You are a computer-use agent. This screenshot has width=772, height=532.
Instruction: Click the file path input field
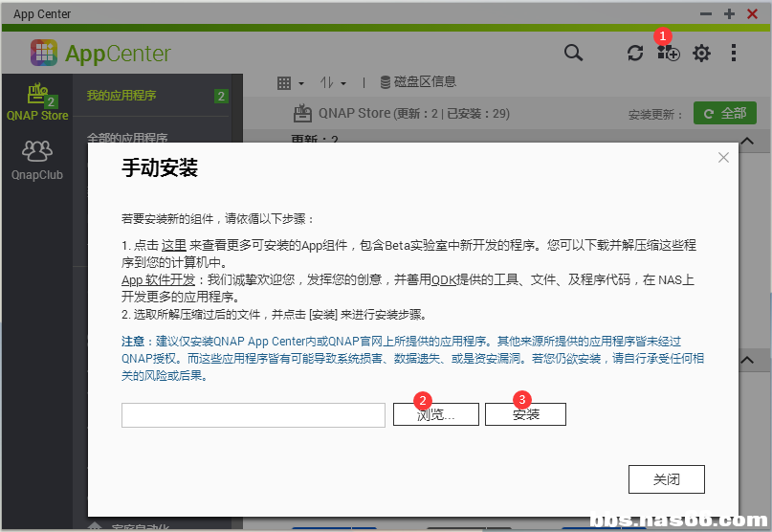pos(254,414)
